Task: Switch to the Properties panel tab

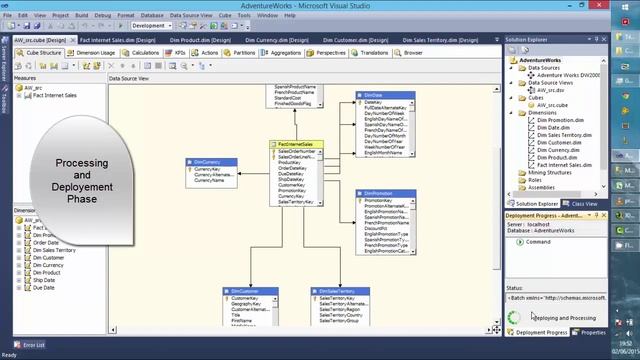Action: [589, 333]
